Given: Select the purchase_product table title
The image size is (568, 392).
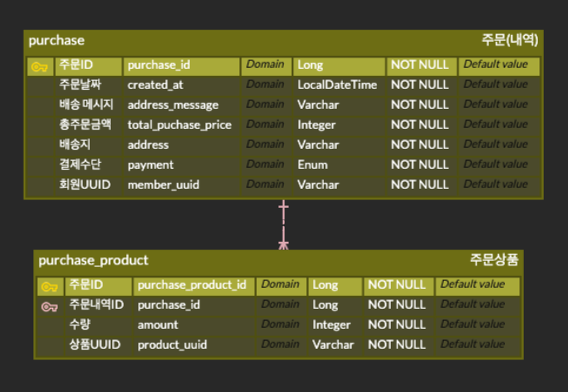Looking at the screenshot, I should [x=93, y=261].
